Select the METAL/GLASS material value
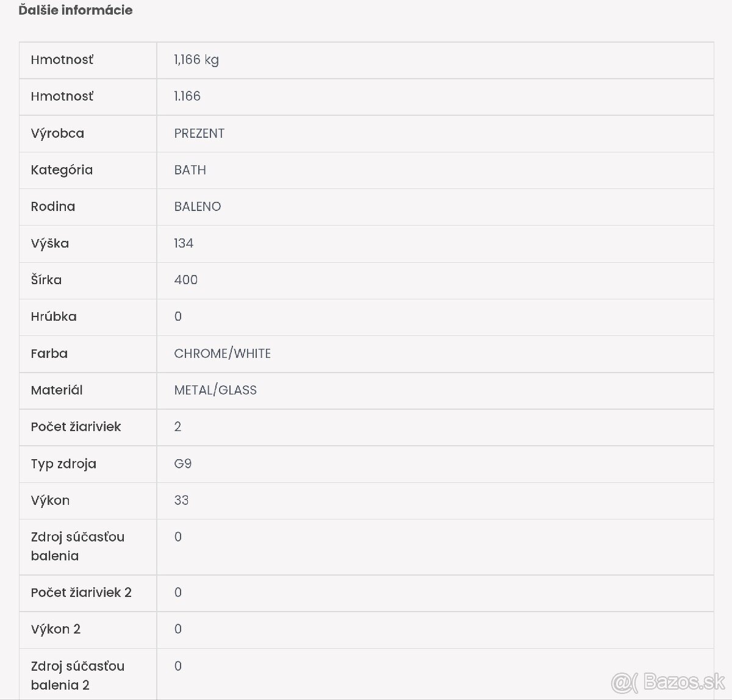 pos(215,390)
